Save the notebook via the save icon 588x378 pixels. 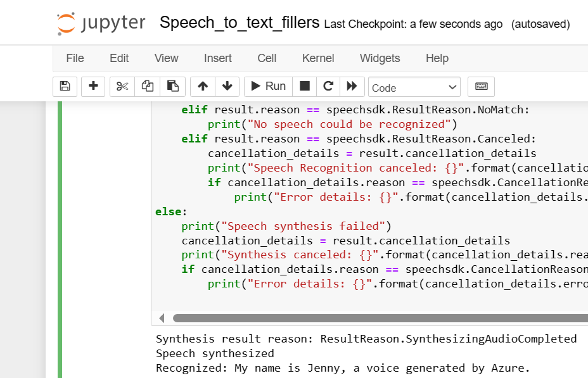coord(65,87)
